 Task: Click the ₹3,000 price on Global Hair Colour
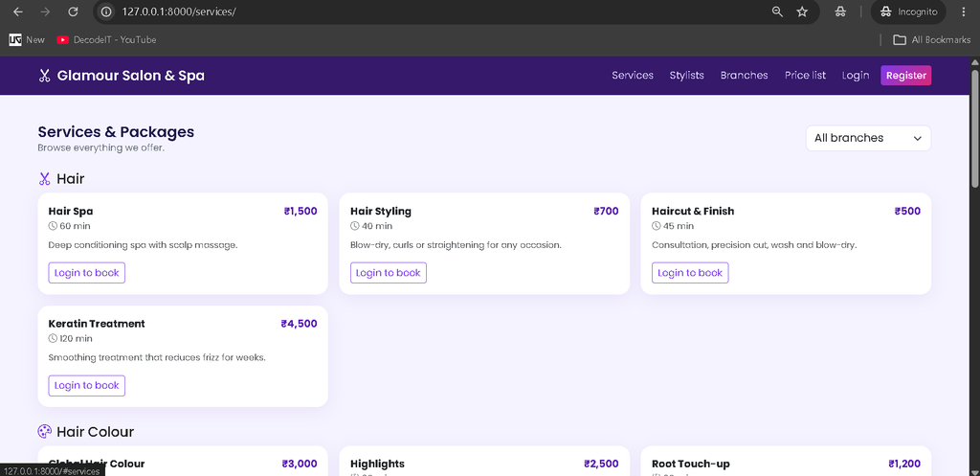300,465
